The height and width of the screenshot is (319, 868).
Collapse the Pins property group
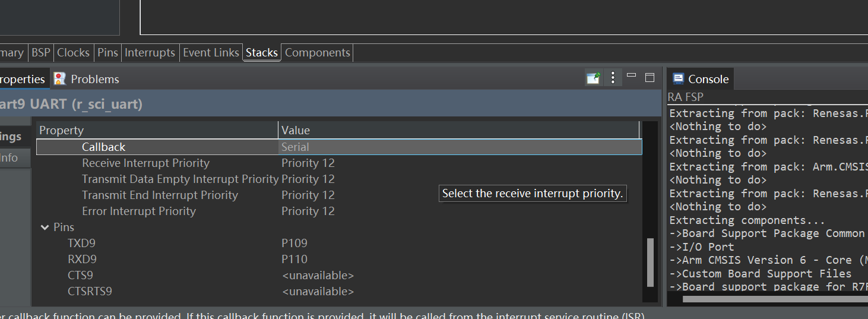(x=45, y=227)
